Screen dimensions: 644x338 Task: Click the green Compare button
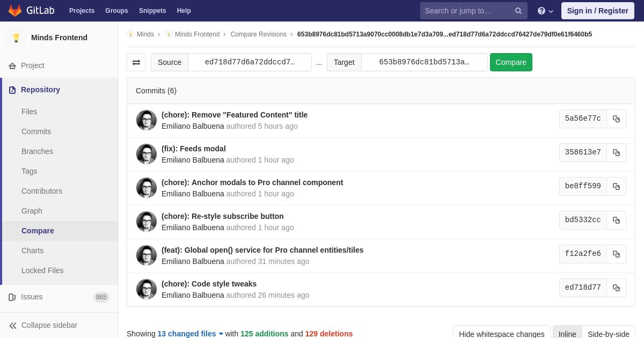pyautogui.click(x=511, y=62)
